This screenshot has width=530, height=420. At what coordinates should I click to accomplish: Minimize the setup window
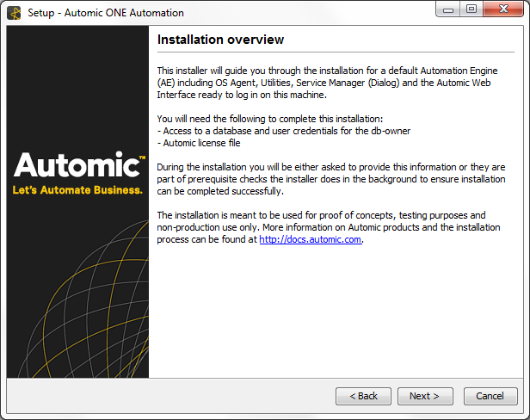448,9
